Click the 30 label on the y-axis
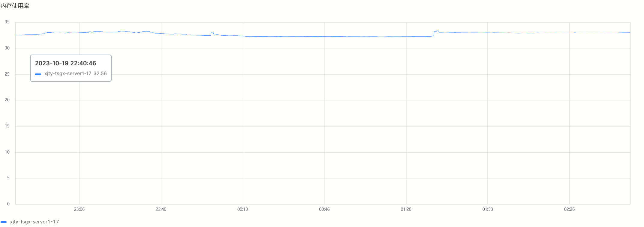 pos(7,48)
